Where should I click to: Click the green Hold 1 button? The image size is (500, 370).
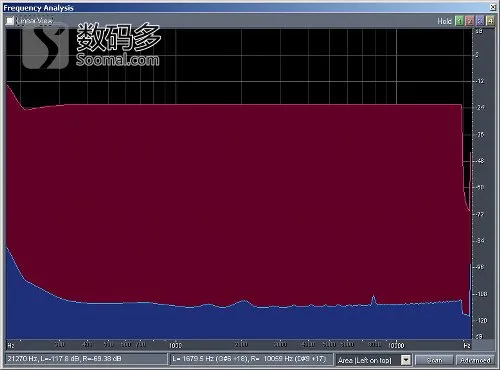click(x=459, y=21)
